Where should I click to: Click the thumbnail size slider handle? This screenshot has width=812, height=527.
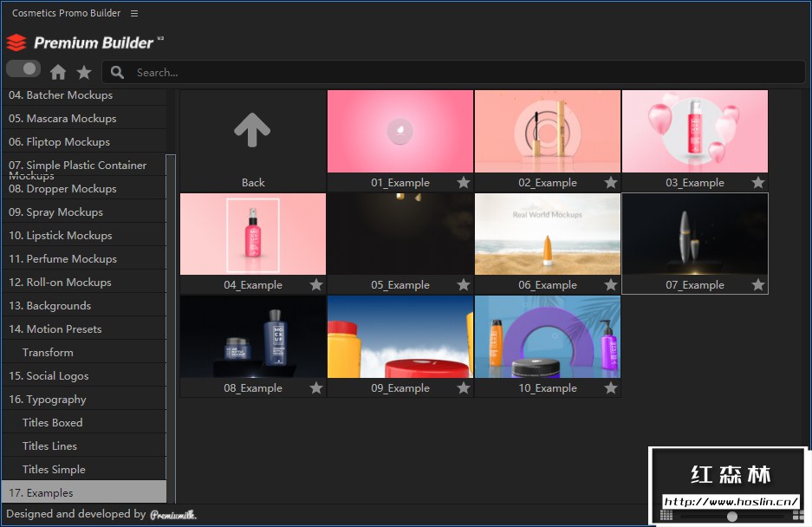[732, 517]
